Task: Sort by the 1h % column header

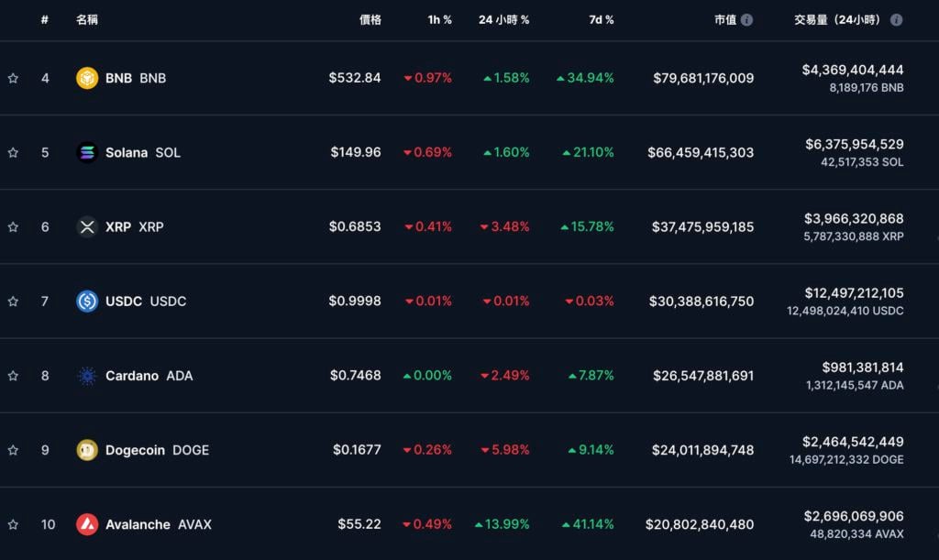Action: (x=439, y=19)
